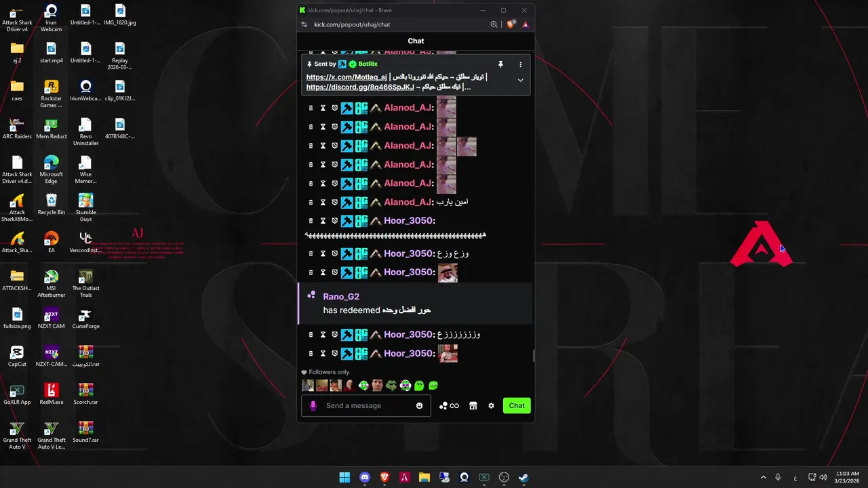Timeout Alanod_AJ via hourglass on "امين يارب" row

(x=323, y=203)
